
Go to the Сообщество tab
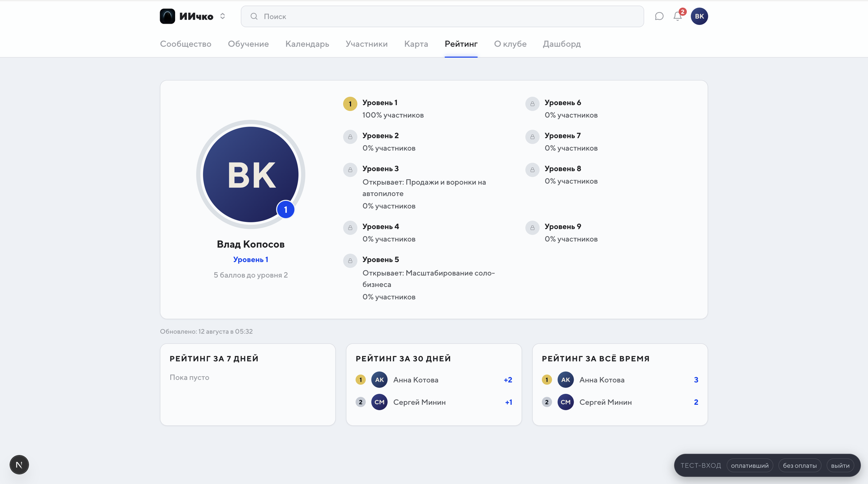point(186,44)
